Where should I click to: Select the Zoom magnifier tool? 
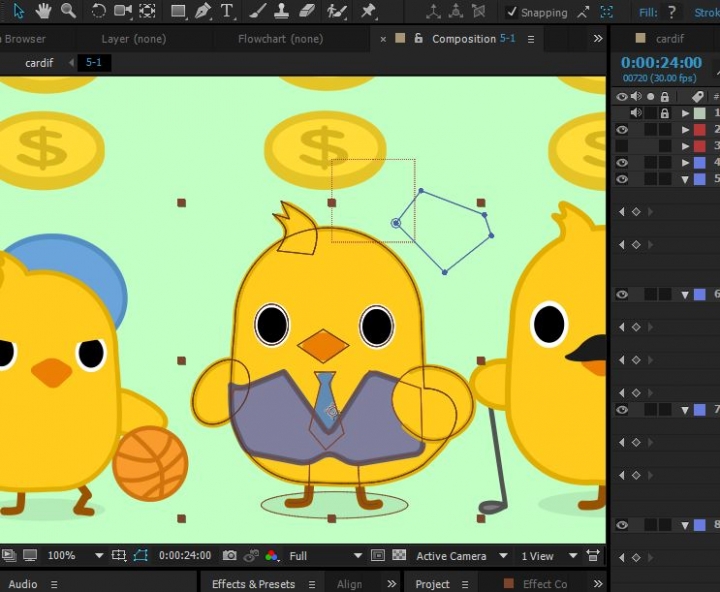(x=68, y=11)
